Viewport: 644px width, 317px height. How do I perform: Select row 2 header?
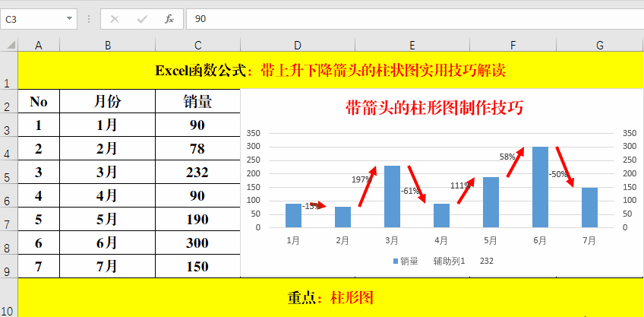(9, 101)
